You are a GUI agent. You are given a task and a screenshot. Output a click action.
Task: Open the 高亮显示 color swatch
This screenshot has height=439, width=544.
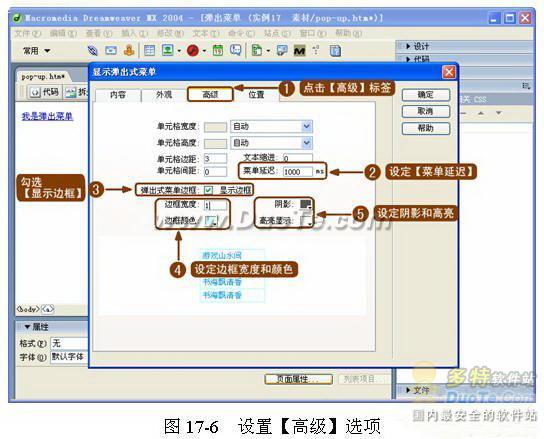coord(305,221)
